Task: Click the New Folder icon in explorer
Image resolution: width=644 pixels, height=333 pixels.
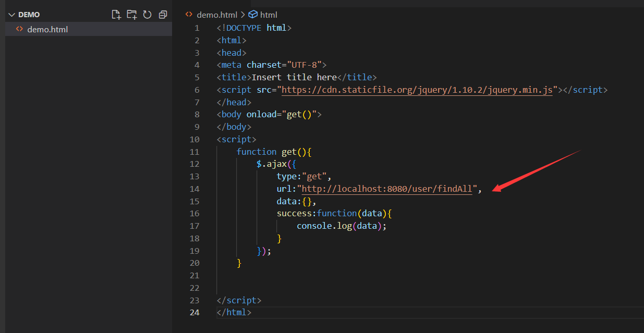Action: (131, 15)
